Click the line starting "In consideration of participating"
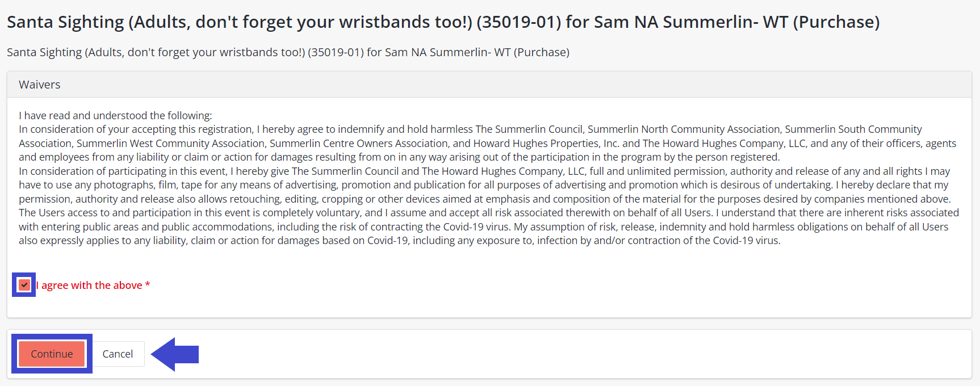Image resolution: width=980 pixels, height=386 pixels. (x=483, y=171)
